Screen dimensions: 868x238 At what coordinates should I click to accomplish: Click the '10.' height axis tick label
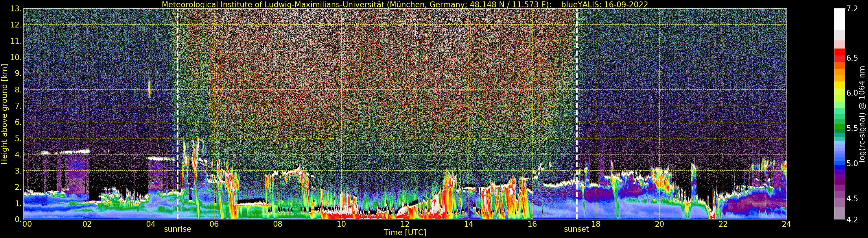16,57
